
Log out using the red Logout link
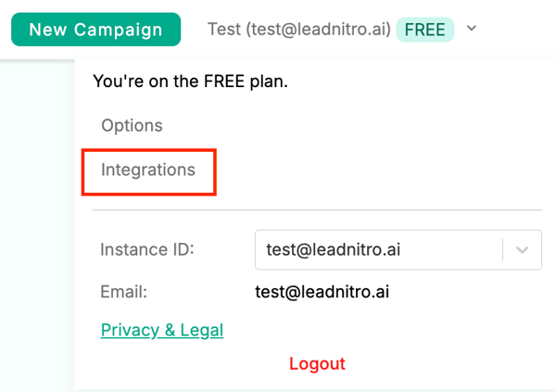click(x=317, y=363)
